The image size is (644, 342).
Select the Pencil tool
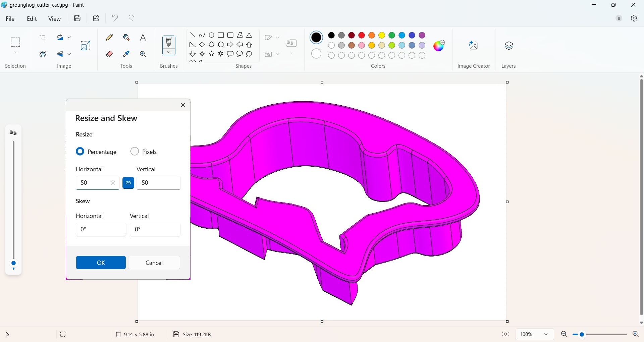point(109,37)
